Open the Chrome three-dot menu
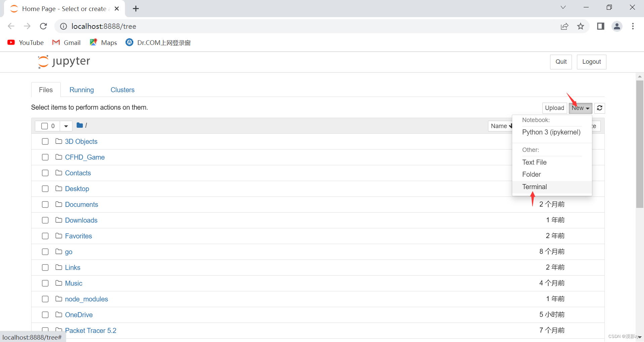The width and height of the screenshot is (644, 342). click(633, 26)
